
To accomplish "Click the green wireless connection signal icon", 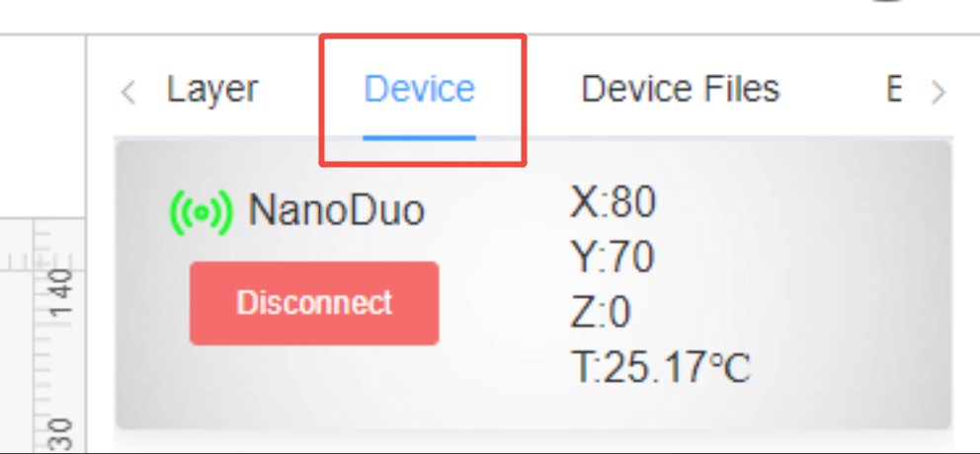I will point(201,211).
